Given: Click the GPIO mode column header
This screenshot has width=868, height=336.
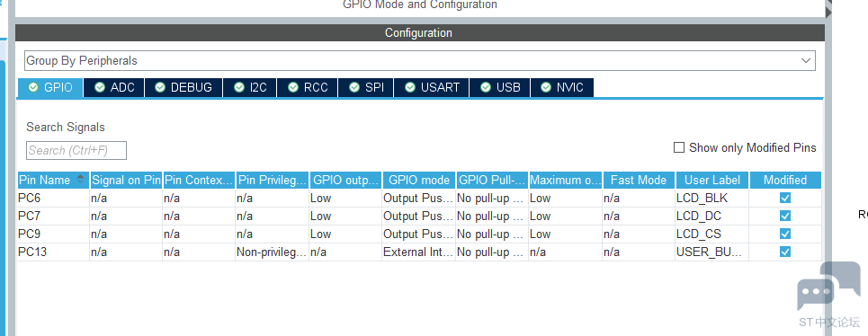Looking at the screenshot, I should click(419, 181).
